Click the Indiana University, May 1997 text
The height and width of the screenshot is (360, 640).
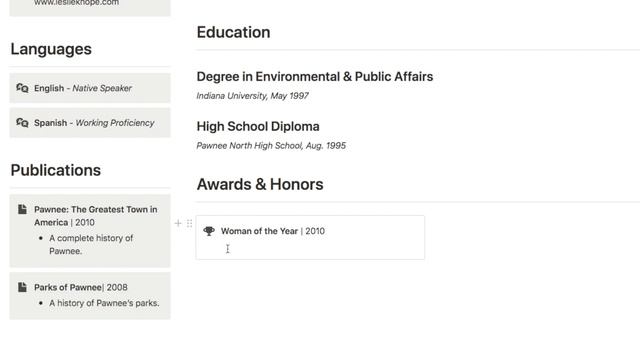[252, 96]
